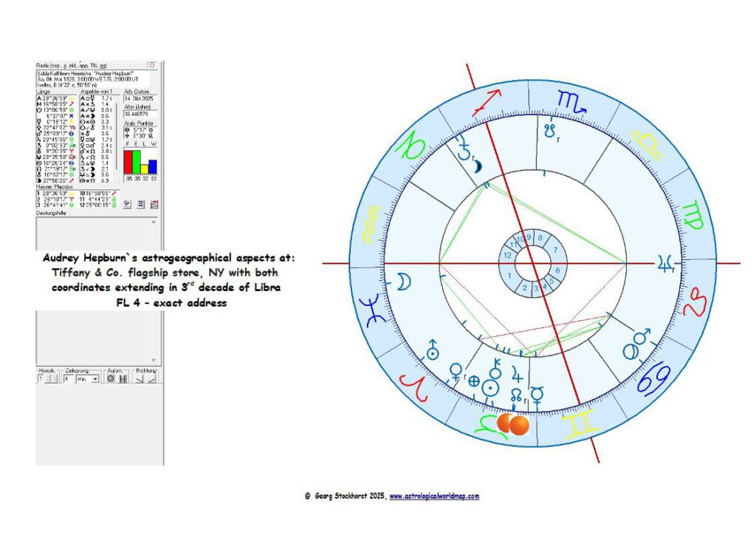Select the Autom. circle playback icon
Screen dimensions: 756x535
[111, 378]
